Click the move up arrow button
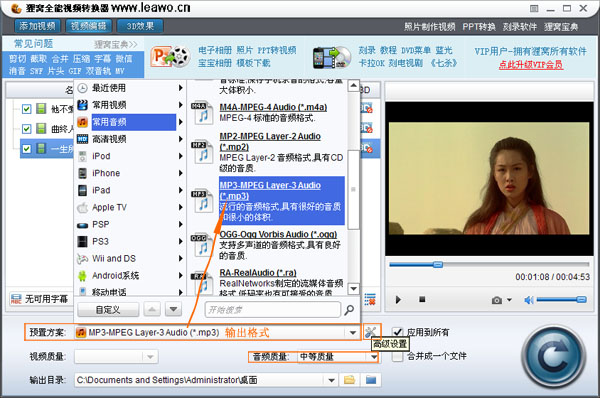Image resolution: width=600 pixels, height=398 pixels. click(152, 309)
